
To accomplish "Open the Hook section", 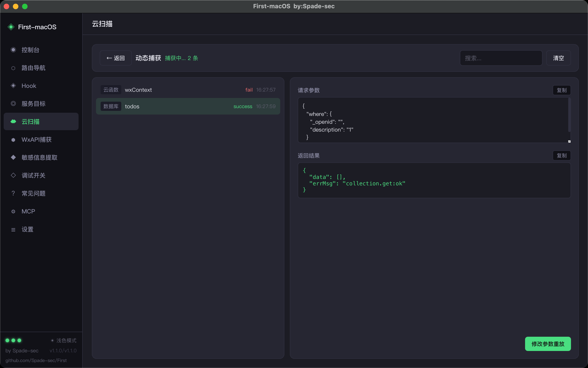I will pyautogui.click(x=41, y=86).
